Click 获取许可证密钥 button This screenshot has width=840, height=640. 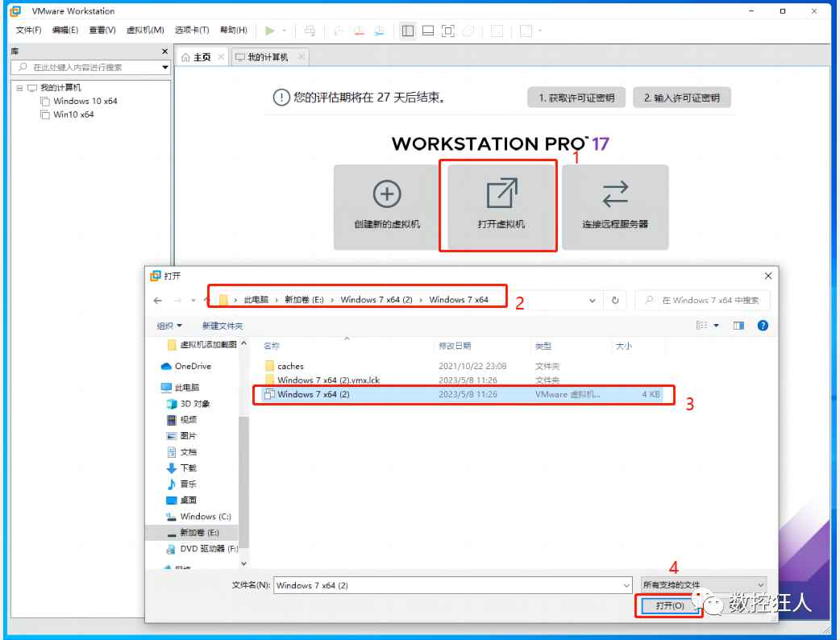tap(576, 98)
